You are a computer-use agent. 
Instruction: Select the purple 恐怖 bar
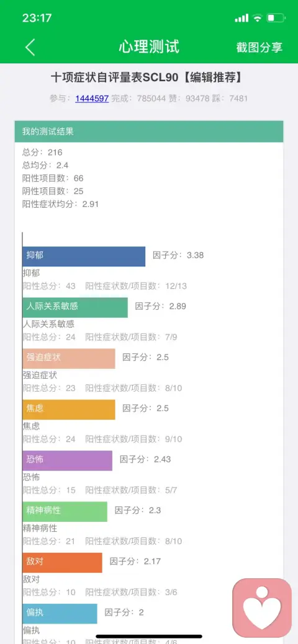pyautogui.click(x=68, y=461)
